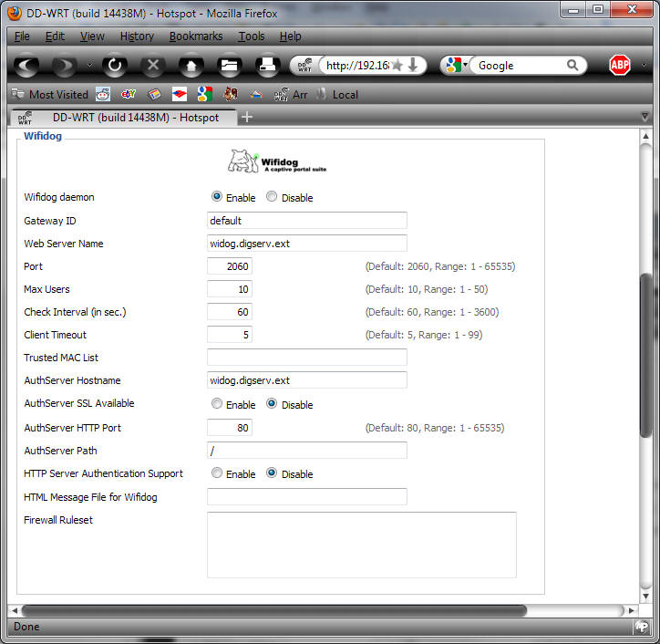660x644 pixels.
Task: Open the Google bookmark icon in bookmarks bar
Action: pos(205,94)
